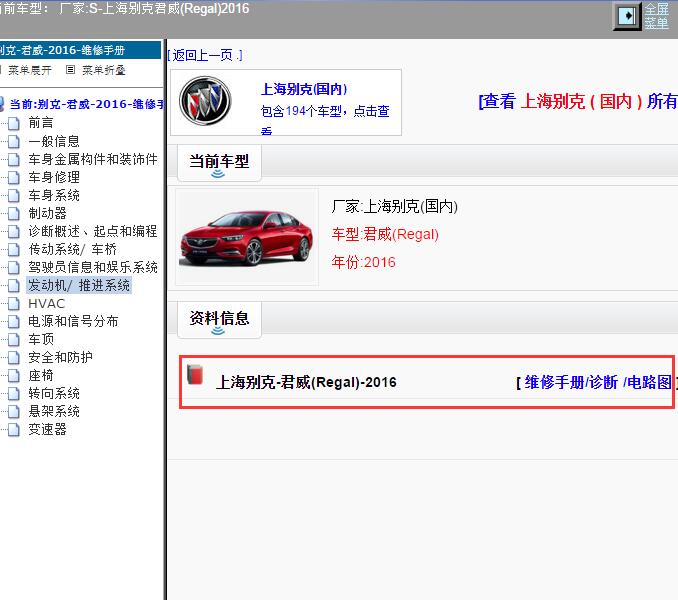This screenshot has width=678, height=600.
Task: Select the 座椅 tree item
Action: click(x=41, y=375)
